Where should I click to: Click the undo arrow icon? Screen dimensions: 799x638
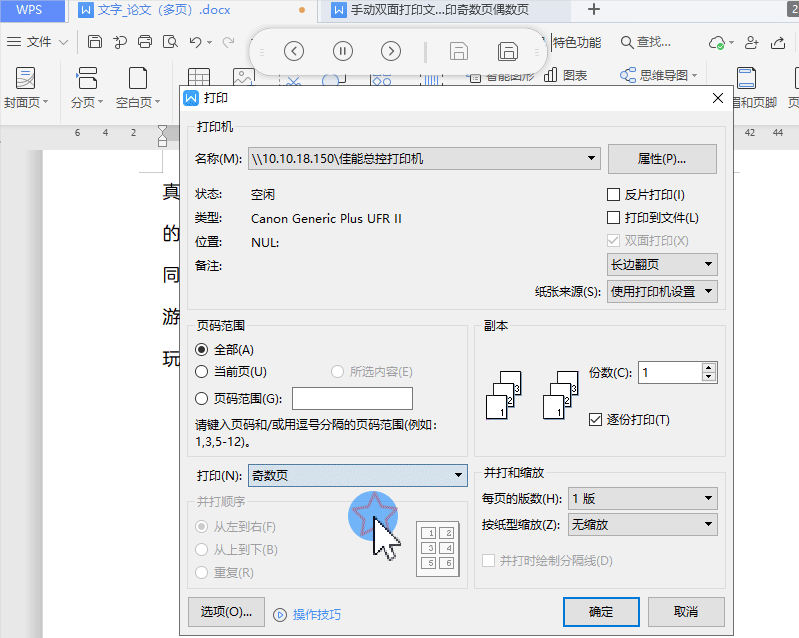195,42
